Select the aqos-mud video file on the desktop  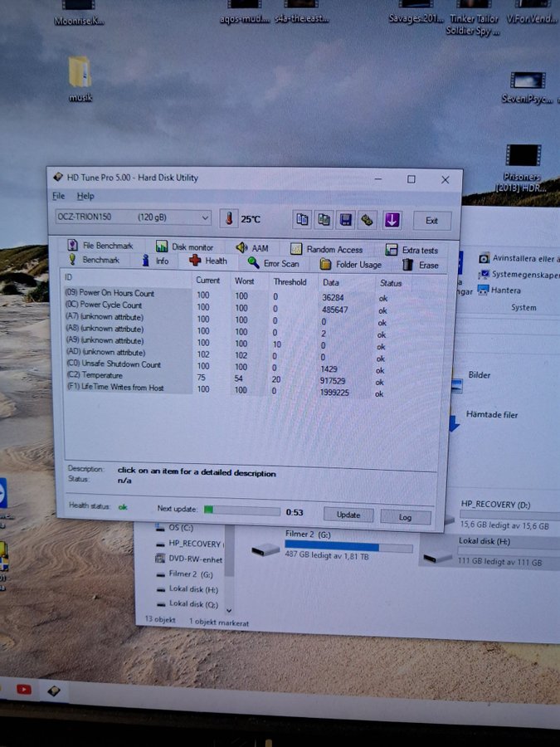(245, 12)
